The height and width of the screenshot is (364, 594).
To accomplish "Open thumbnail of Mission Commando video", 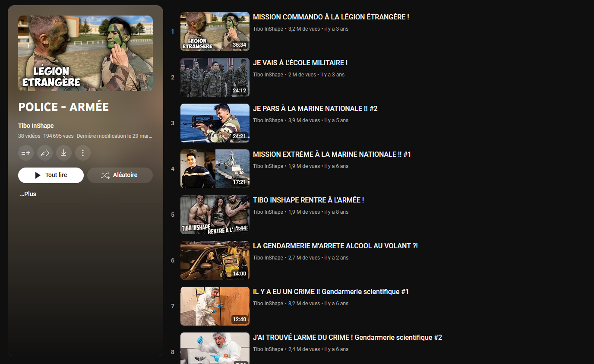I will [x=215, y=32].
